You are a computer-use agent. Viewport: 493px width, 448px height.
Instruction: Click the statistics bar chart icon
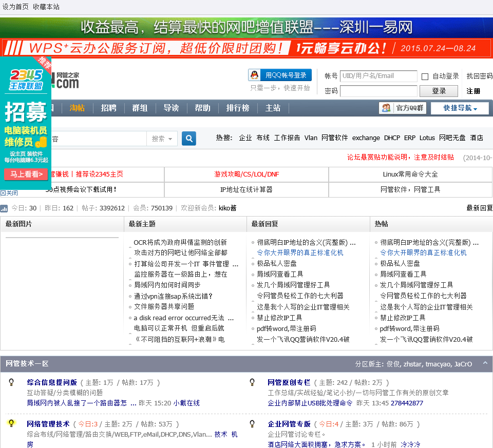coord(4,208)
